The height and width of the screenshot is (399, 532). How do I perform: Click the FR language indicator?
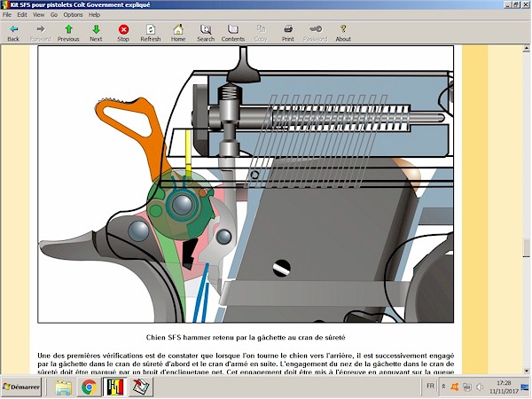pyautogui.click(x=430, y=386)
